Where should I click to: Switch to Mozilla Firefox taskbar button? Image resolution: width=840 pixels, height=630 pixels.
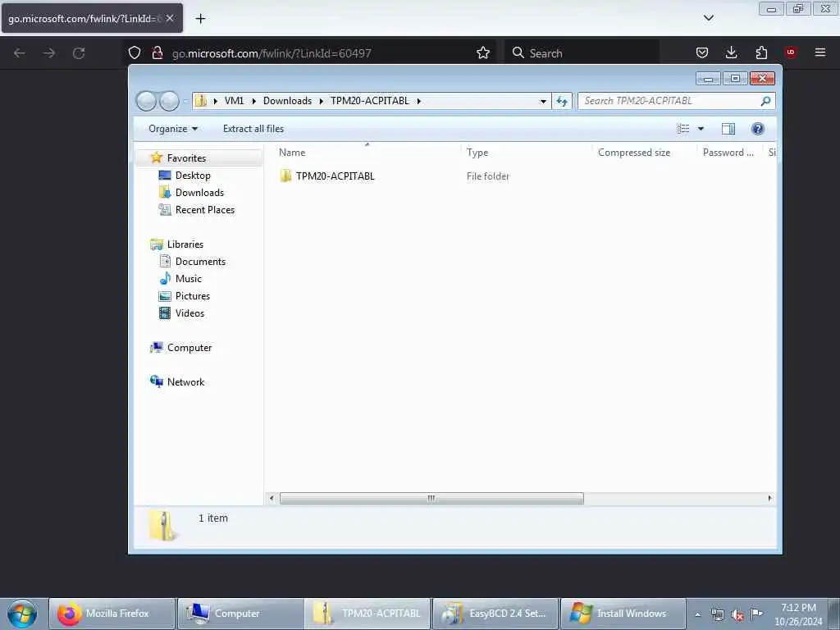click(x=112, y=614)
